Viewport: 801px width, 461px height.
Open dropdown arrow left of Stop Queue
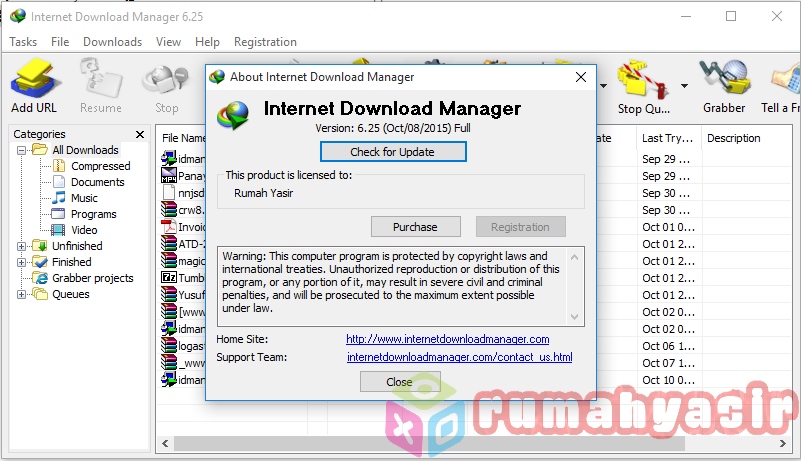(603, 86)
